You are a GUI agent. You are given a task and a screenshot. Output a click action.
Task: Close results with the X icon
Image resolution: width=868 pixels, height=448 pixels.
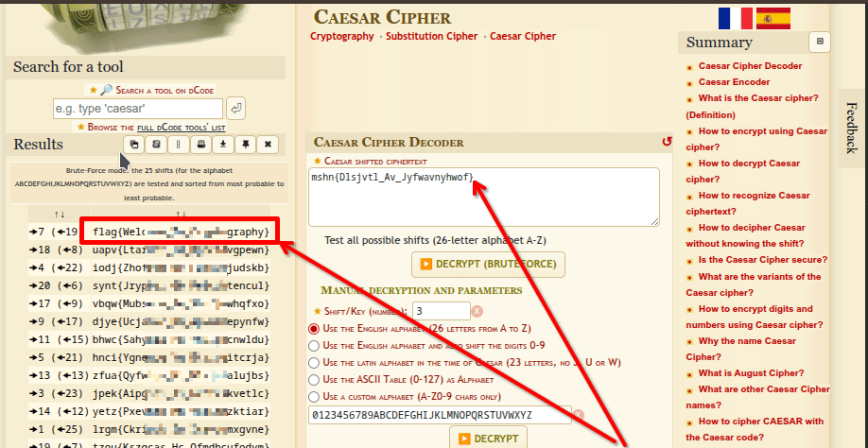pos(268,145)
